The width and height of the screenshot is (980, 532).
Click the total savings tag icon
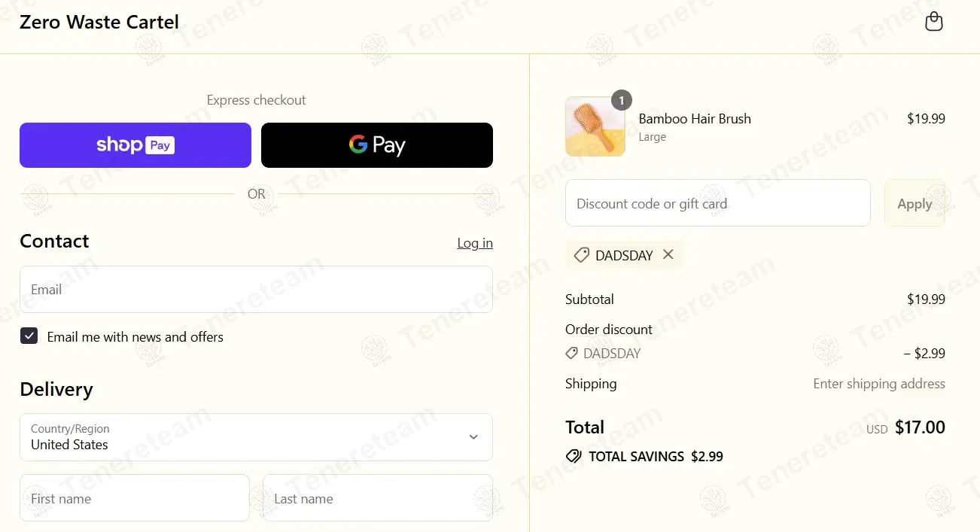(574, 456)
